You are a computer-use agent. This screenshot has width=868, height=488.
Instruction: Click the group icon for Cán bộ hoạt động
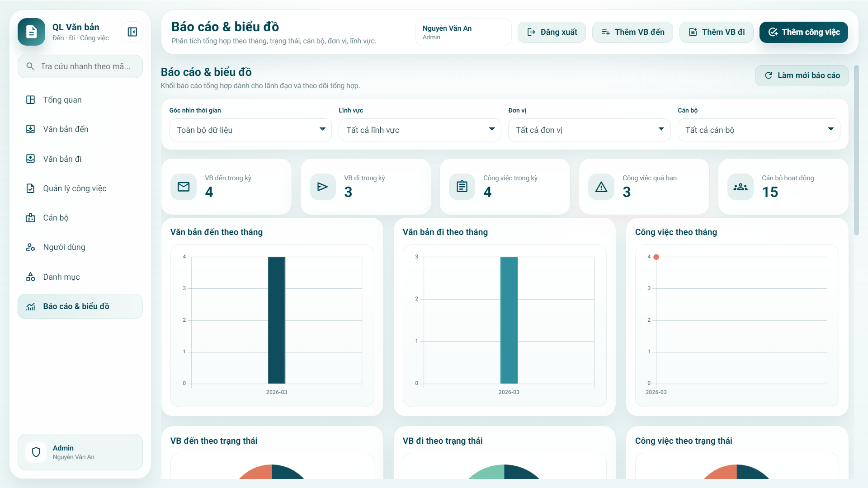(740, 187)
